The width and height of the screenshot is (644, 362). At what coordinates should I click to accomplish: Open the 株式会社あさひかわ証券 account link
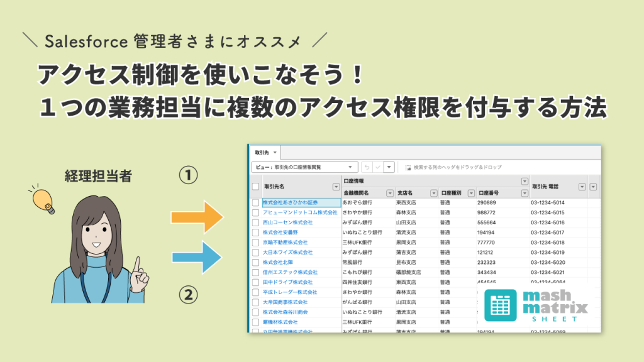pyautogui.click(x=291, y=202)
